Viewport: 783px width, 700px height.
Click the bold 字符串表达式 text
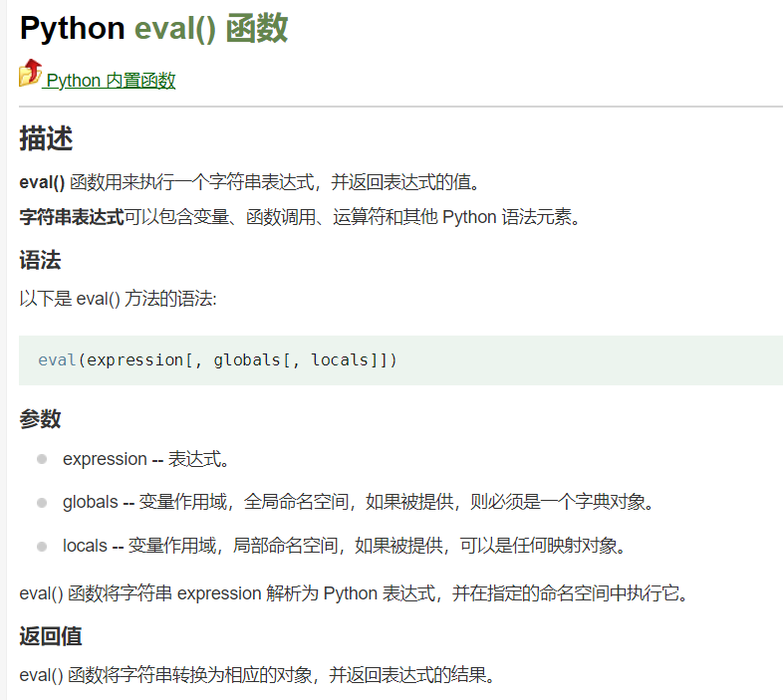pos(72,216)
